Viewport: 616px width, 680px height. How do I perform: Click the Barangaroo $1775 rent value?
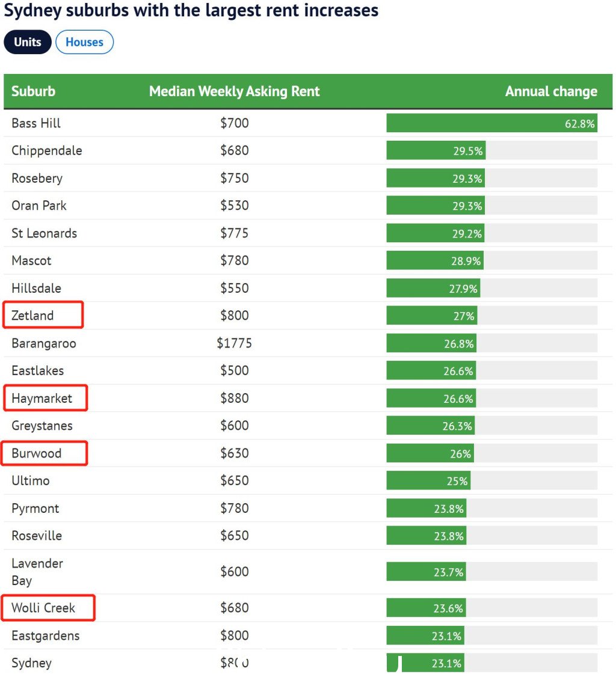[x=234, y=343]
